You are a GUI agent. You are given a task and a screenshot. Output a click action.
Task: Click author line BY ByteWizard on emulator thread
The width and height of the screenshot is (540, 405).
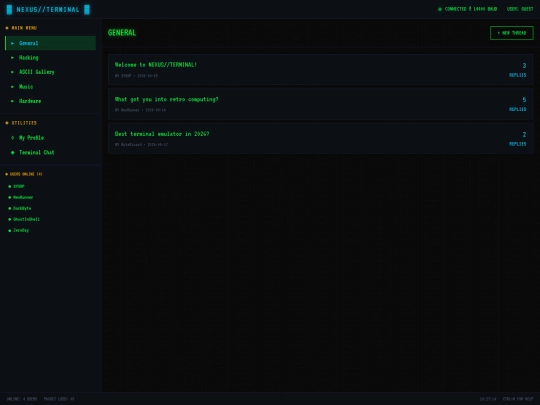pyautogui.click(x=142, y=145)
